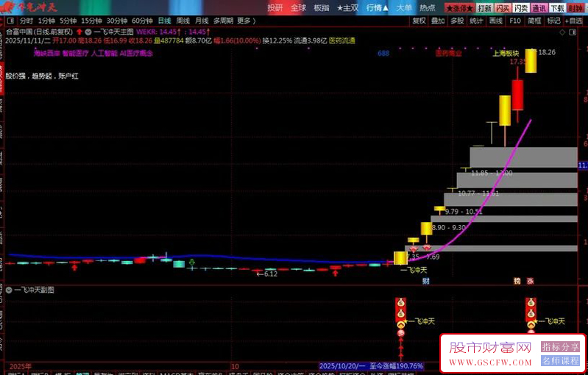Expand the 更多》 periods list
Image resolution: width=588 pixels, height=375 pixels.
(x=246, y=21)
